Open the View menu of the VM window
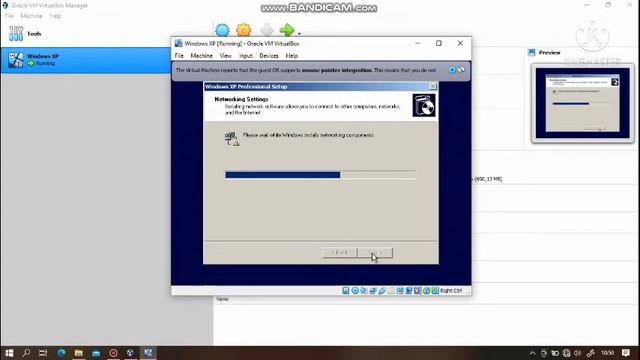The image size is (640, 360). 225,56
